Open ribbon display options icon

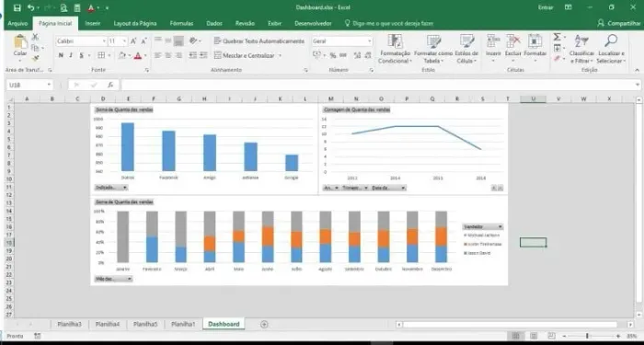[568, 7]
